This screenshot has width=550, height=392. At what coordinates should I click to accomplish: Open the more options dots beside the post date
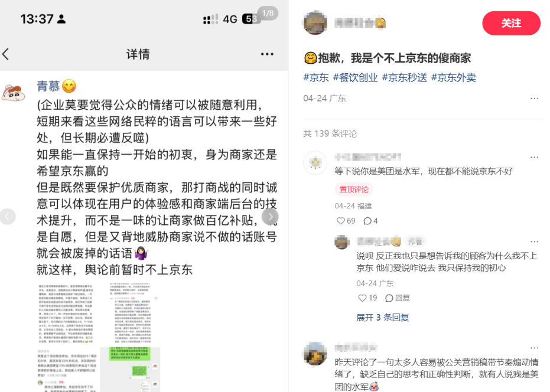tap(534, 99)
